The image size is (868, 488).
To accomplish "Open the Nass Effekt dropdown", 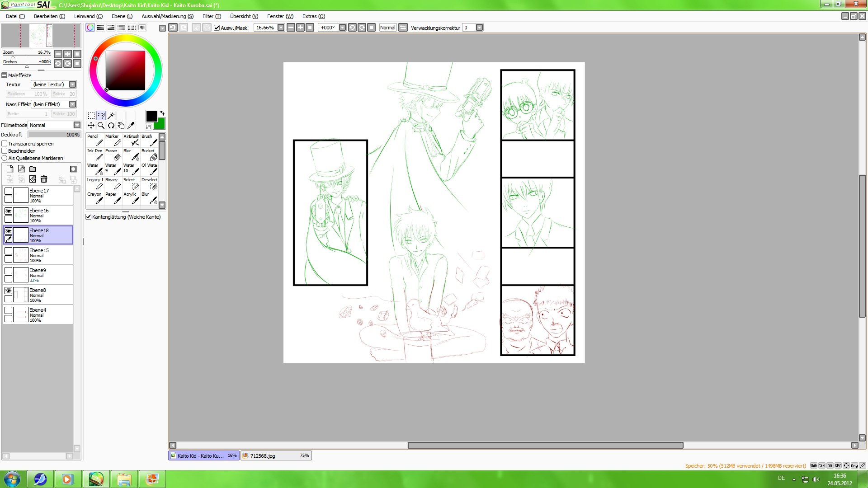I will tap(72, 104).
